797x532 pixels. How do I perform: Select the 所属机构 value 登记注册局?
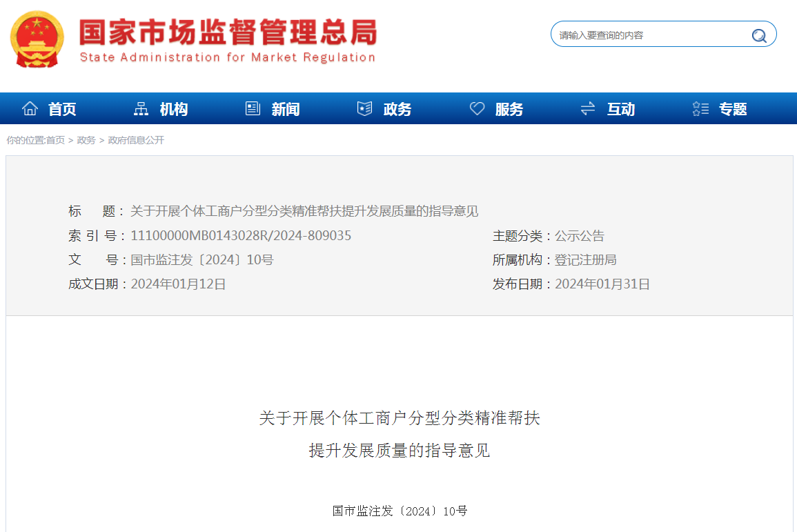tap(586, 259)
